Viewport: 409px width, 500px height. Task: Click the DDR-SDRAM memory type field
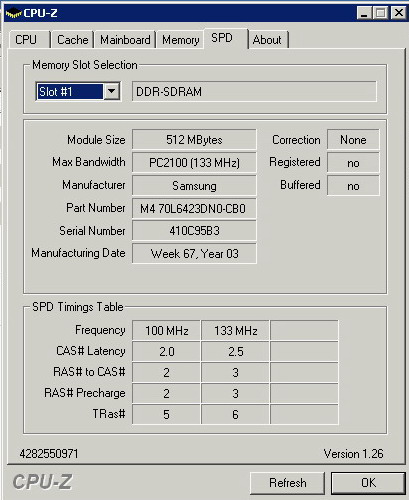point(254,91)
